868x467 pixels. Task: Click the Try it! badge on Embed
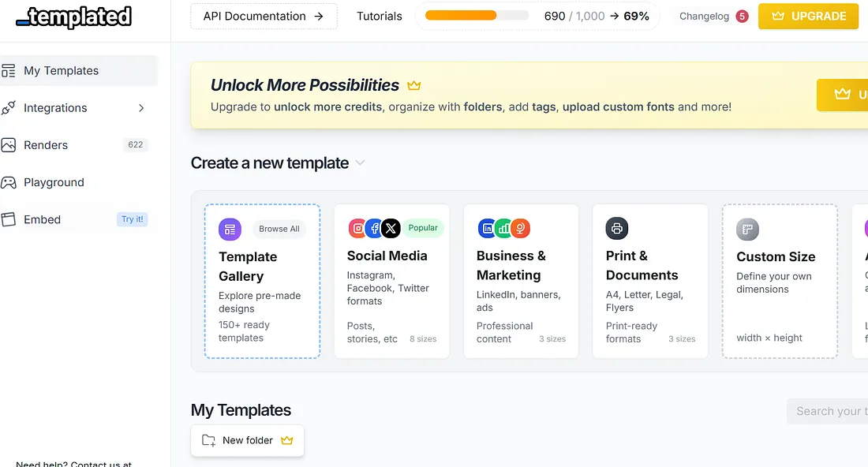click(x=133, y=219)
